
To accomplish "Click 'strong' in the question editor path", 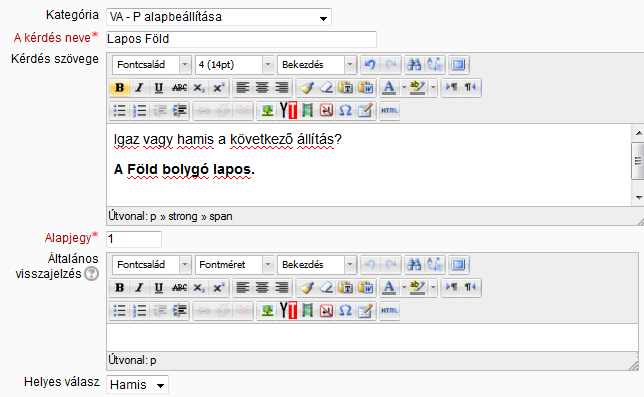I will tap(183, 216).
